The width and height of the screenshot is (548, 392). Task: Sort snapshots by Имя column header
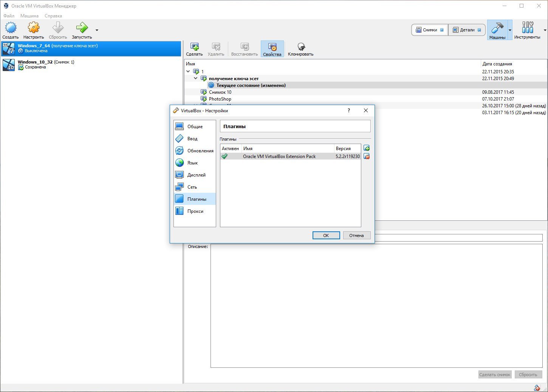(x=333, y=64)
